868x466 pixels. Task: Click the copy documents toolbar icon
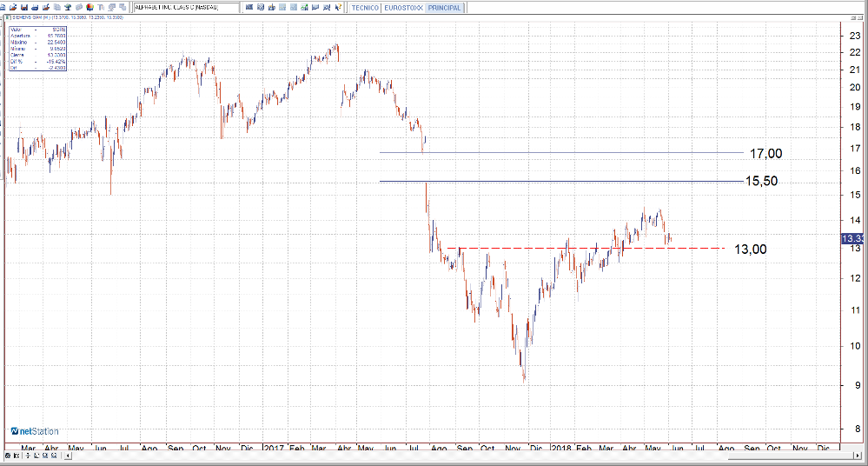tap(57, 7)
